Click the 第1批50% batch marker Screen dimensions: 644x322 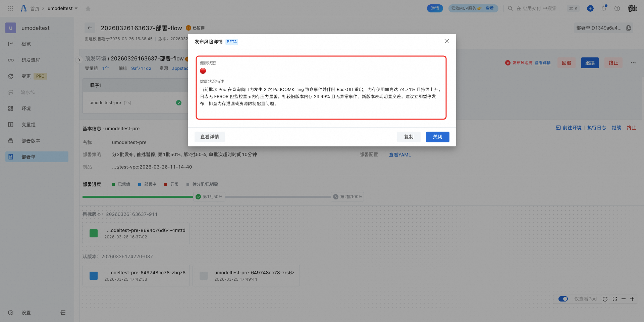tap(209, 197)
